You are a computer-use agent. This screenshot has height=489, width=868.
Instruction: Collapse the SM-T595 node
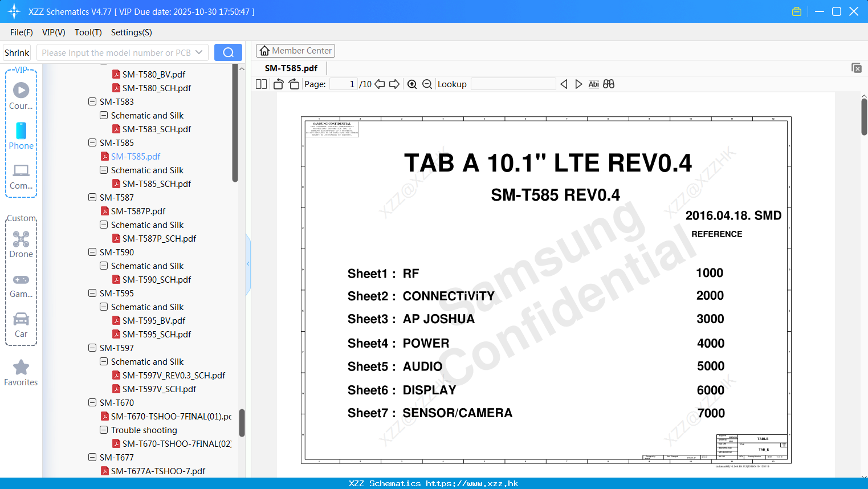point(92,293)
